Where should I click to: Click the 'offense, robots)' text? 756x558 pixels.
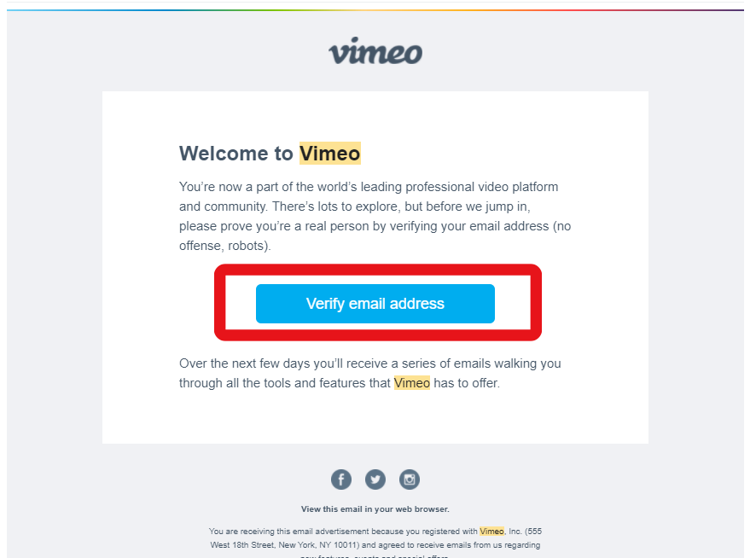click(x=225, y=246)
